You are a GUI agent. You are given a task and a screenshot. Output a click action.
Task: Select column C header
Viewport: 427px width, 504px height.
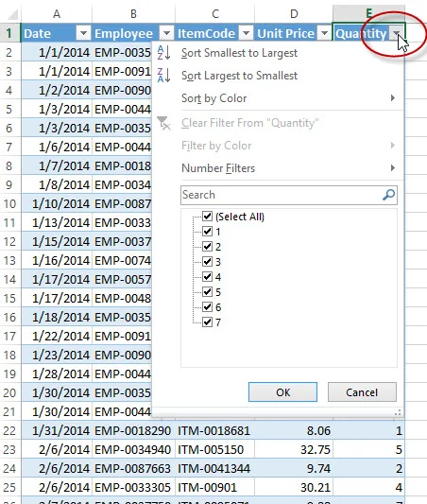click(x=215, y=14)
